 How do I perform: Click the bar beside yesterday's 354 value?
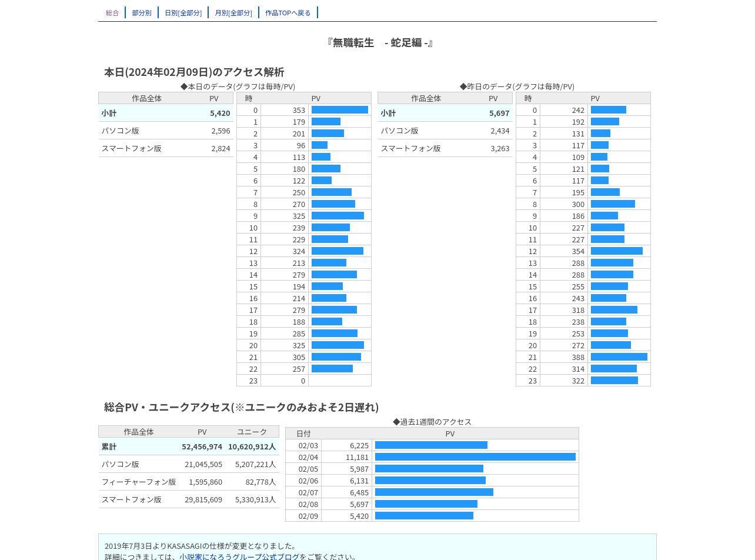pos(617,251)
